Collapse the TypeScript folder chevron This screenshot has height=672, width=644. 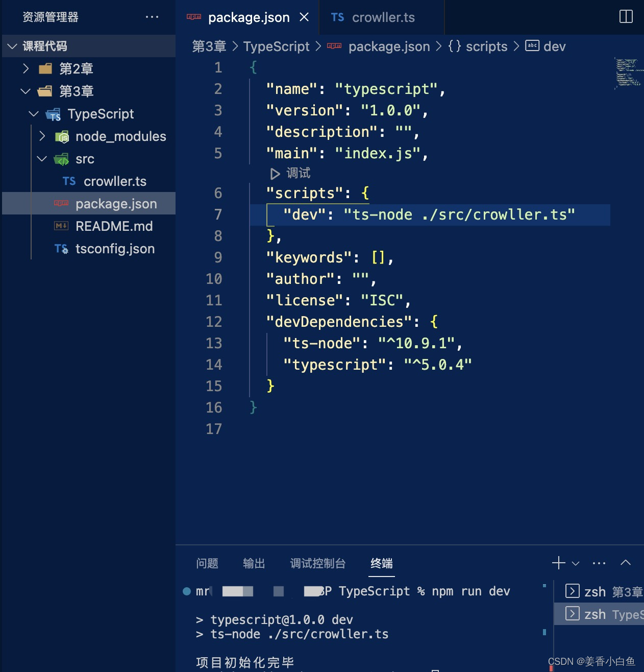(x=34, y=113)
